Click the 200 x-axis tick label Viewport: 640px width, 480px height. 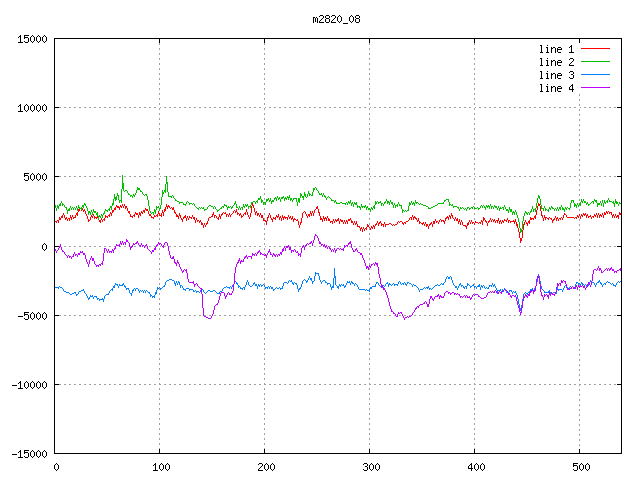click(265, 467)
